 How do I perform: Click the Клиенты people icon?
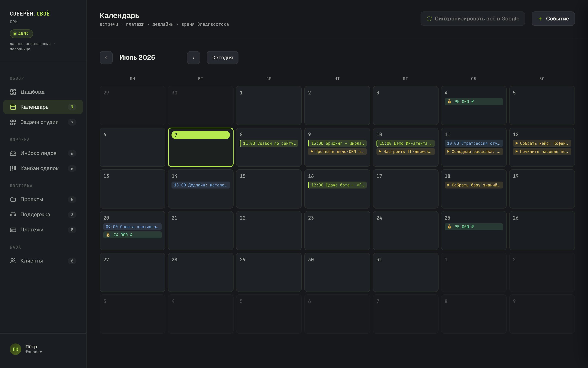point(13,261)
